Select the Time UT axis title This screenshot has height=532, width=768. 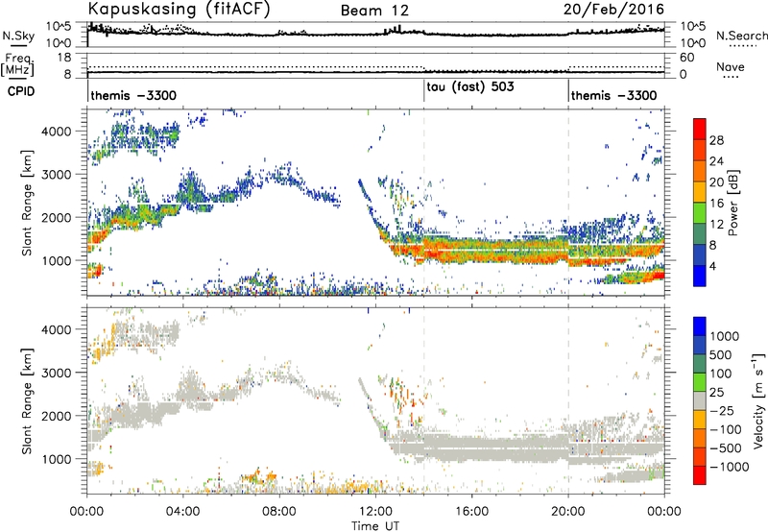[x=375, y=525]
